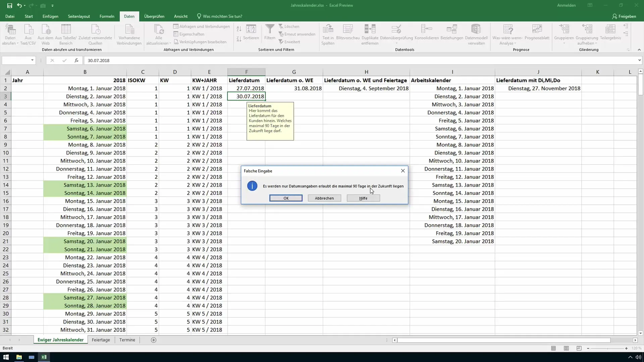The image size is (644, 362).
Task: Expand the Name Box dropdown arrow
Action: pyautogui.click(x=32, y=60)
